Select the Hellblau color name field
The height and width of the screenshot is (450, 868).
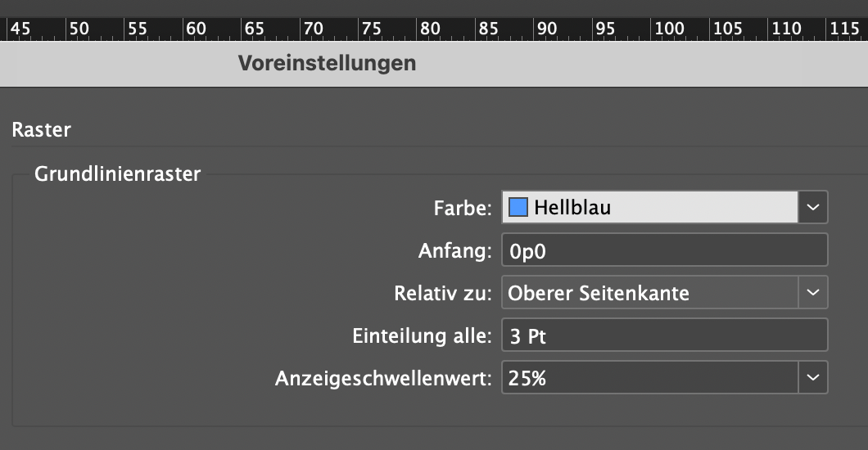pos(650,207)
